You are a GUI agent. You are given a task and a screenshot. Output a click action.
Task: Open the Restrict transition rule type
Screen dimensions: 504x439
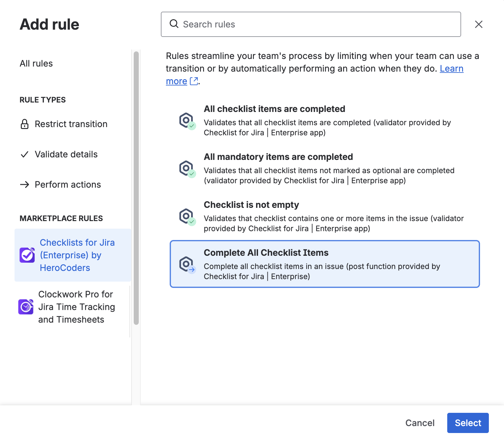pyautogui.click(x=71, y=124)
